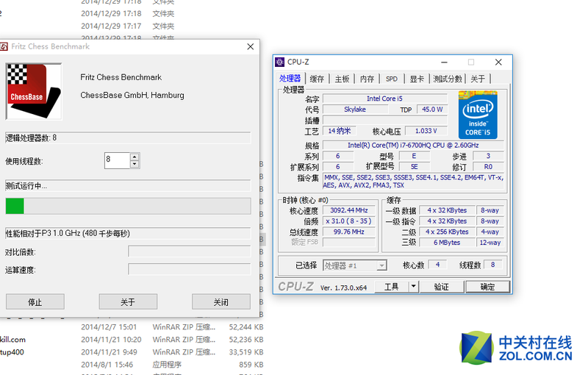
Task: Click the 确定 button
Action: [x=487, y=287]
